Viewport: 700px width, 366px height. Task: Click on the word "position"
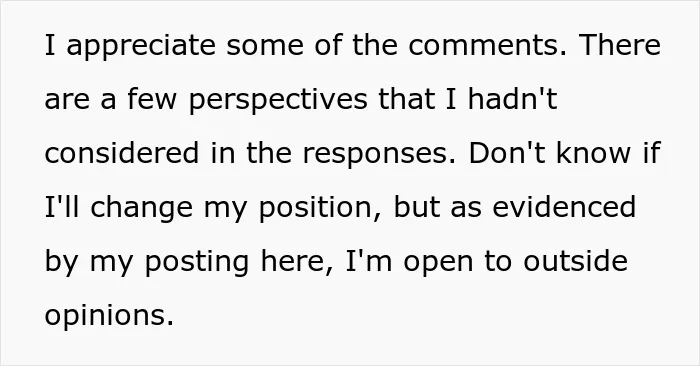coord(316,209)
